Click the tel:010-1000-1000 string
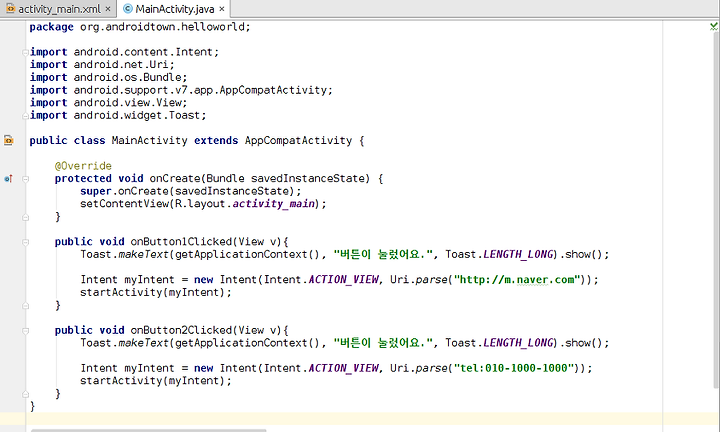Viewport: 720px width, 432px height. tap(513, 368)
